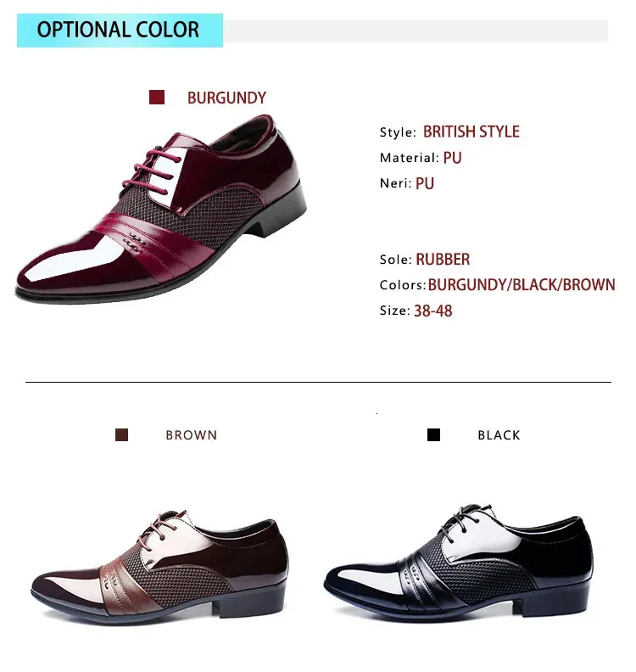Click the BRITISH STYLE text
Viewport: 636px width, 672px height.
pyautogui.click(x=471, y=132)
